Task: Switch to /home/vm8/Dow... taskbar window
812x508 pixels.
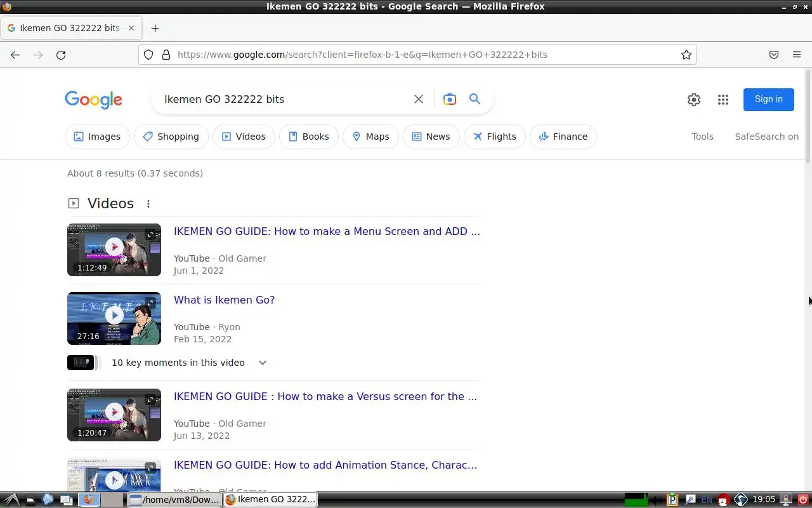Action: point(174,500)
